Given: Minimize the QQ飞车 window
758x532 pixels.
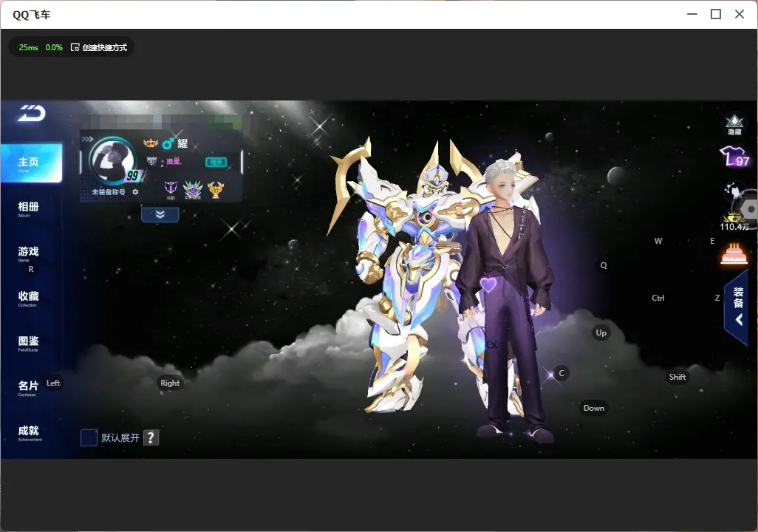Looking at the screenshot, I should 692,14.
